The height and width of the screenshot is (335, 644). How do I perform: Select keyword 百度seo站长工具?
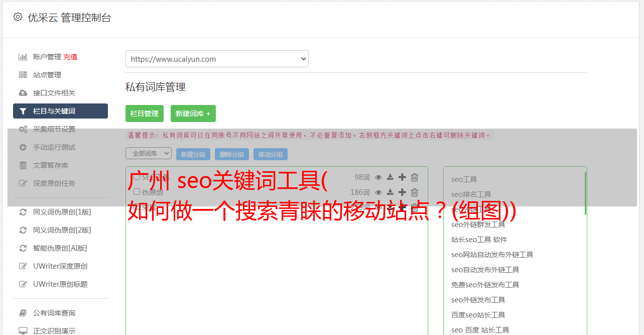pyautogui.click(x=478, y=315)
